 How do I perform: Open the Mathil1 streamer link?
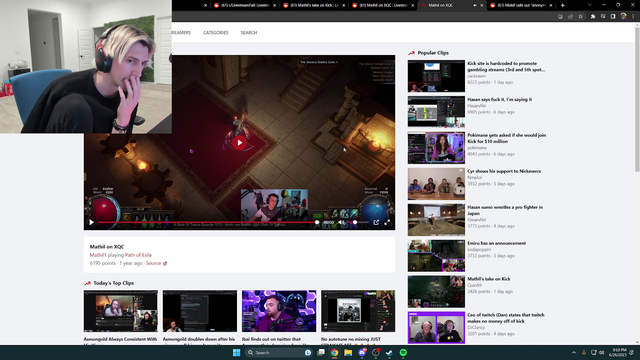pyautogui.click(x=98, y=255)
